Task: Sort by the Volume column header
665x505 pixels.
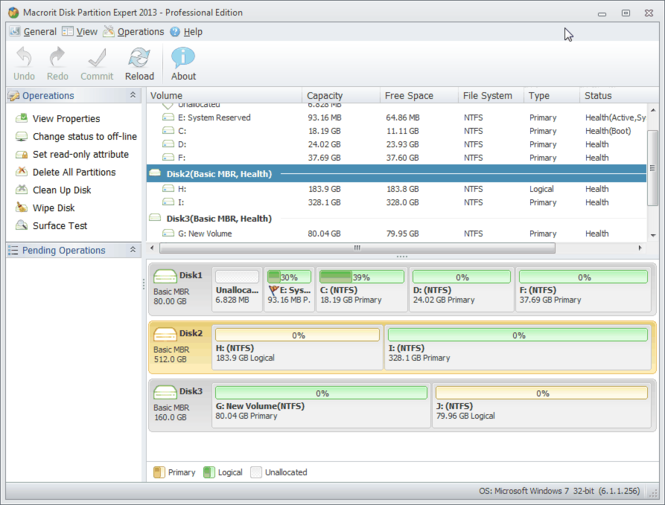Action: pos(224,96)
